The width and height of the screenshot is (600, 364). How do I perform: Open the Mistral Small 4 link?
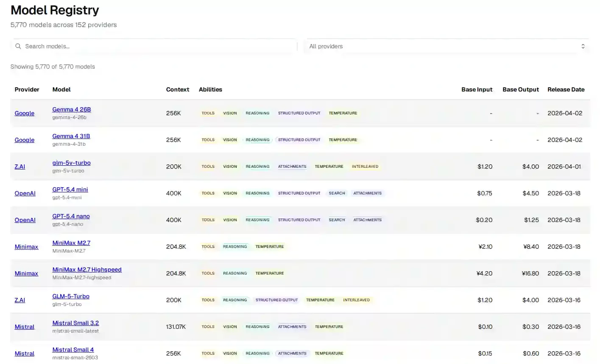[73, 350]
